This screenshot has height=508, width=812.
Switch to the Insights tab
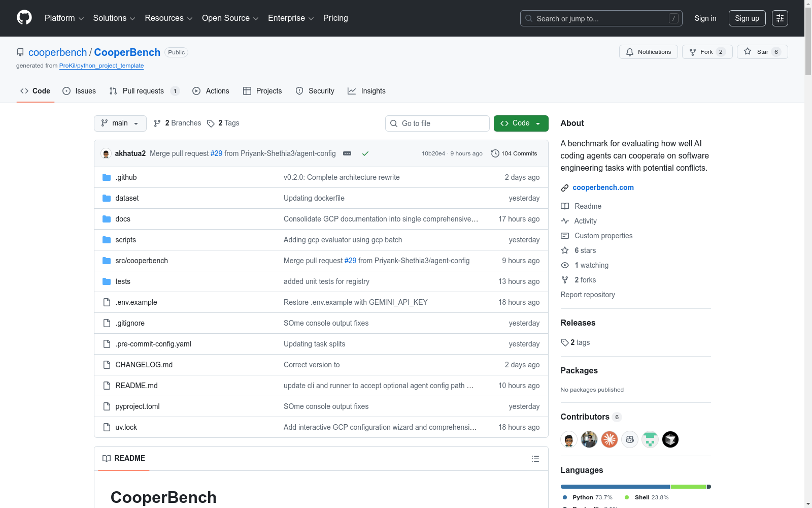(x=366, y=91)
